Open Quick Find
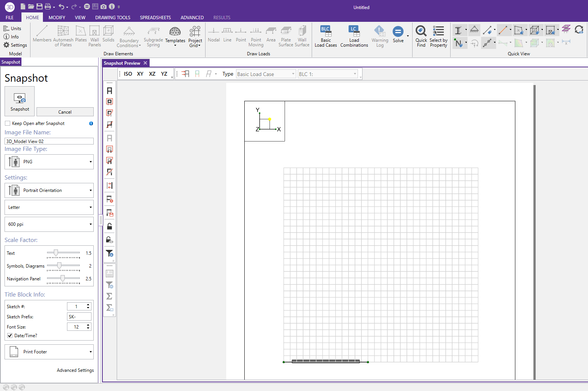588x391 pixels. (x=421, y=37)
